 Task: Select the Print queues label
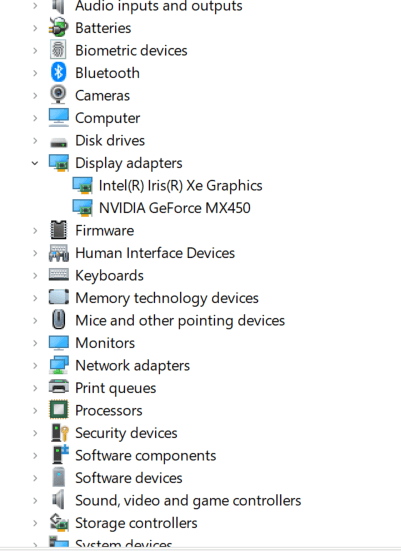point(116,388)
